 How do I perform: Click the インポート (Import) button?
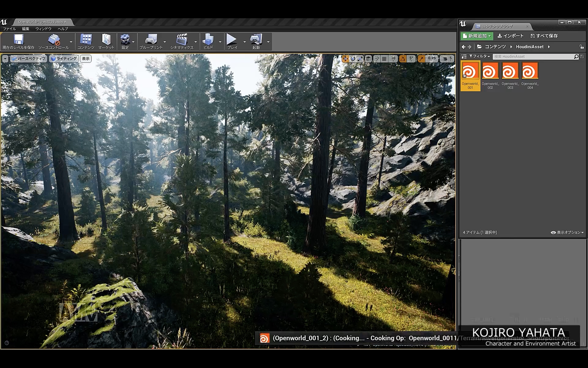point(510,36)
